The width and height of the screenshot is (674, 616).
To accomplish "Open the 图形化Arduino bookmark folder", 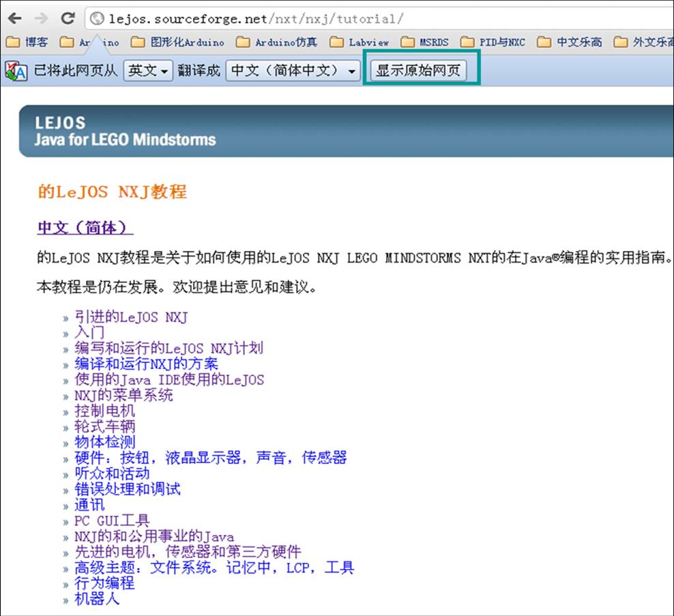I will 177,42.
